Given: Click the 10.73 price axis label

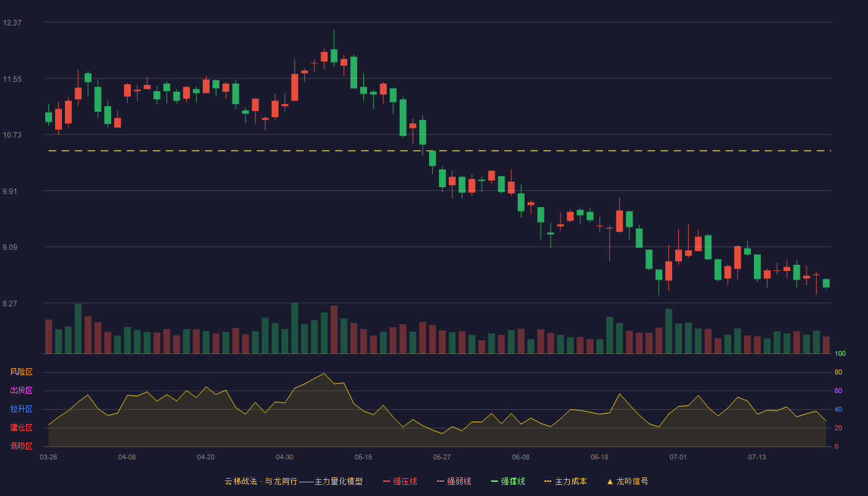Looking at the screenshot, I should point(12,135).
